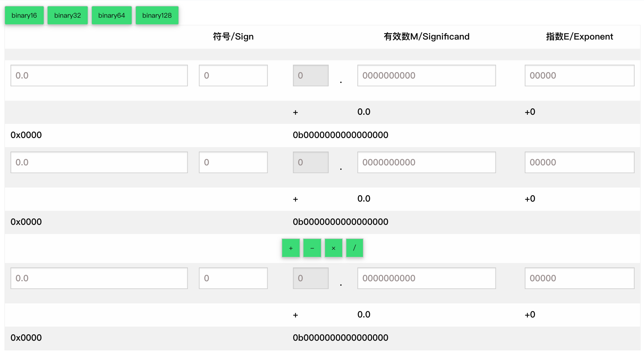The image size is (644, 354).
Task: Click result row decimal value field
Action: point(99,278)
